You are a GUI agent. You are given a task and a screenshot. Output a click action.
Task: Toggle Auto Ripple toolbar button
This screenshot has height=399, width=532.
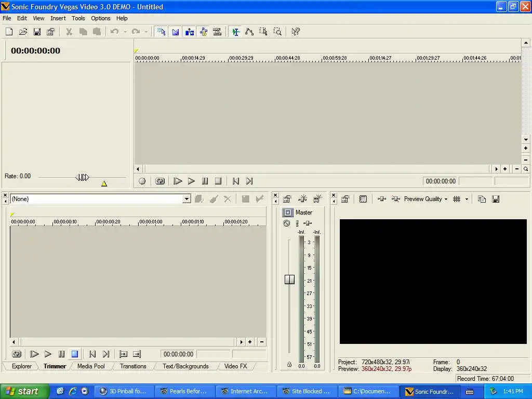189,32
